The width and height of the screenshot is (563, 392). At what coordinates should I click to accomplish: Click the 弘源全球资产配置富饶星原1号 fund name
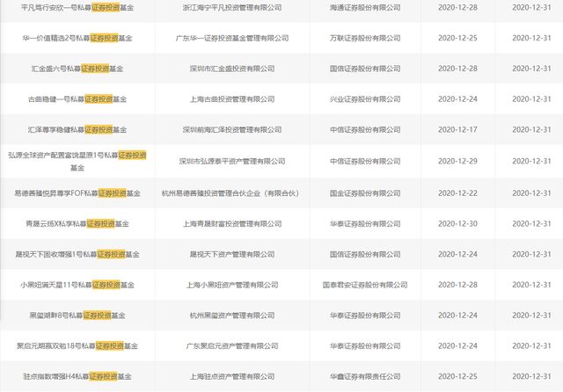pos(77,161)
